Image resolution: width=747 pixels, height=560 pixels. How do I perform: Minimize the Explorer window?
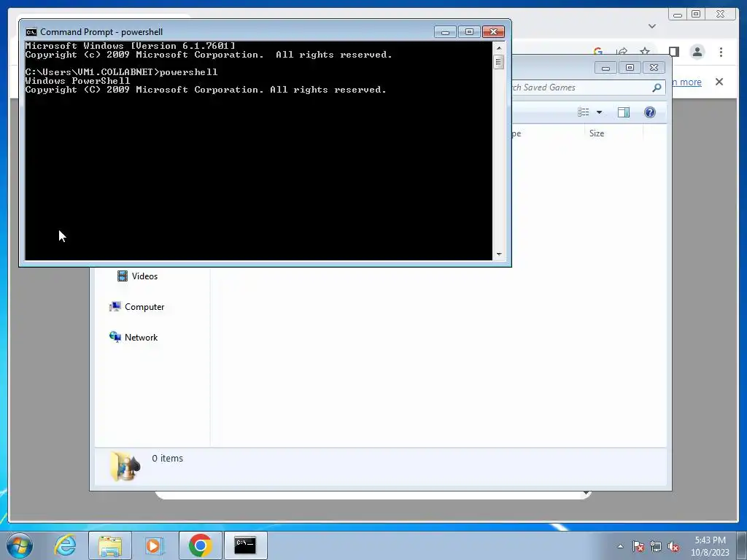pyautogui.click(x=605, y=68)
